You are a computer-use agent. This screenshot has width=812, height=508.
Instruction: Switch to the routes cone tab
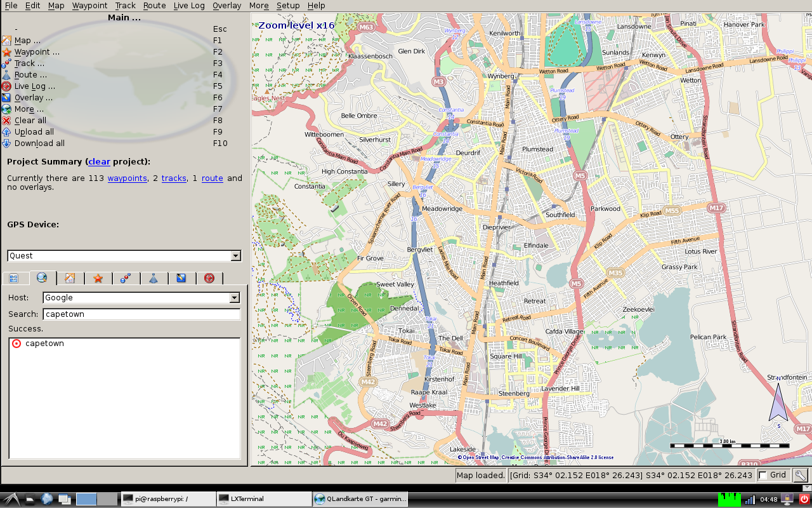click(154, 278)
